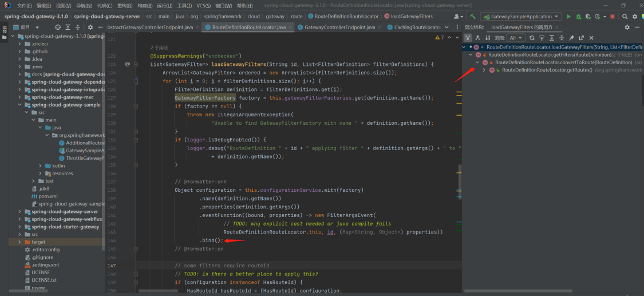Viewport: 644px width, 296px height.
Task: Stop the application with the red square
Action: [613, 17]
